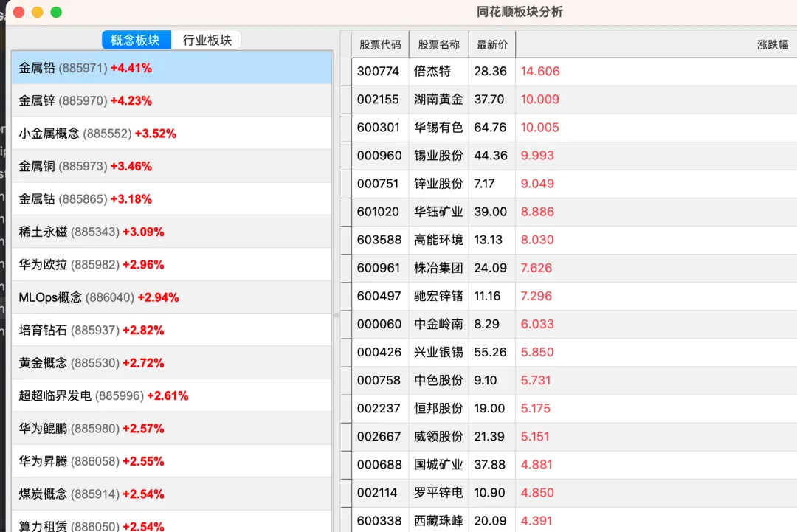Select the 算力租赁 (886050) sector row
Viewport: 797px width, 532px height.
pyautogui.click(x=172, y=522)
